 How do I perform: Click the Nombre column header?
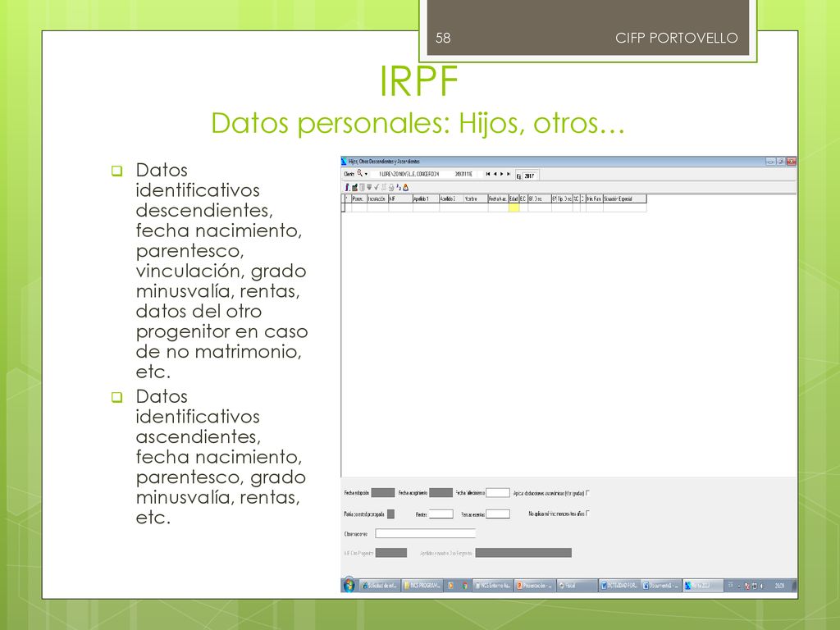tap(476, 199)
